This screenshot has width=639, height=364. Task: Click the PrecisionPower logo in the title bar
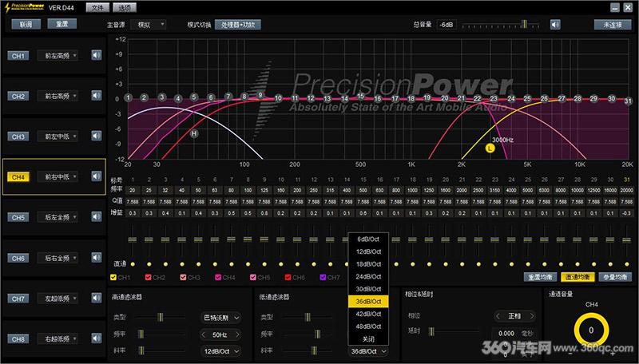click(x=25, y=6)
